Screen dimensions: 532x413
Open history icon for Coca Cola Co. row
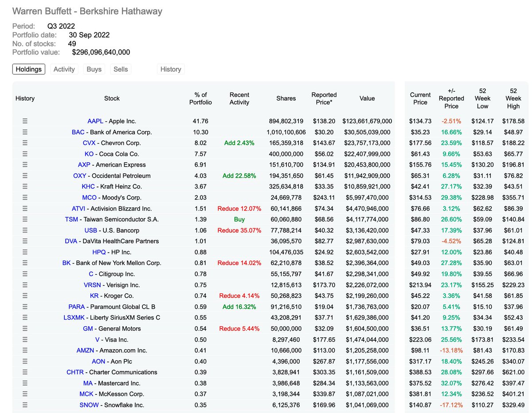25,154
